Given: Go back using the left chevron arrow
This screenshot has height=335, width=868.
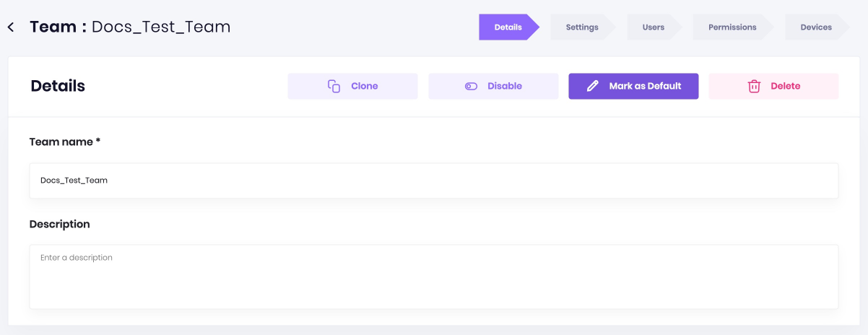Looking at the screenshot, I should (x=11, y=27).
